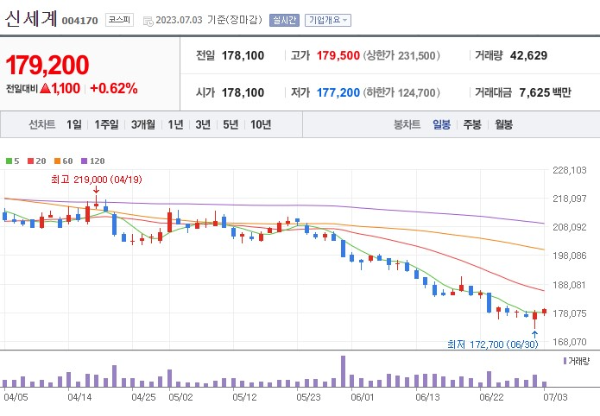
Task: Click the 208,092 price axis label
Action: coord(569,227)
